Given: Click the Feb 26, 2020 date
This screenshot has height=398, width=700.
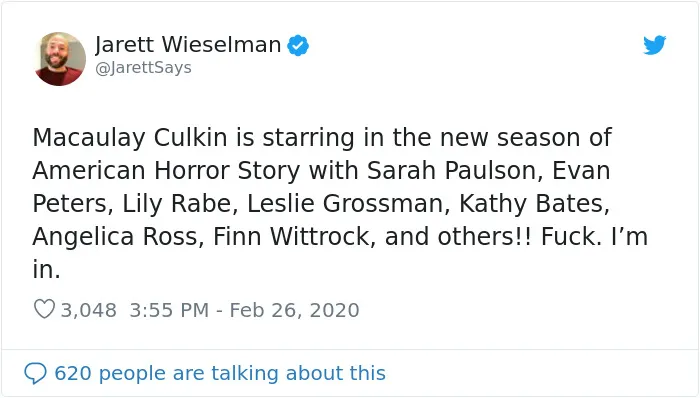Looking at the screenshot, I should [294, 310].
